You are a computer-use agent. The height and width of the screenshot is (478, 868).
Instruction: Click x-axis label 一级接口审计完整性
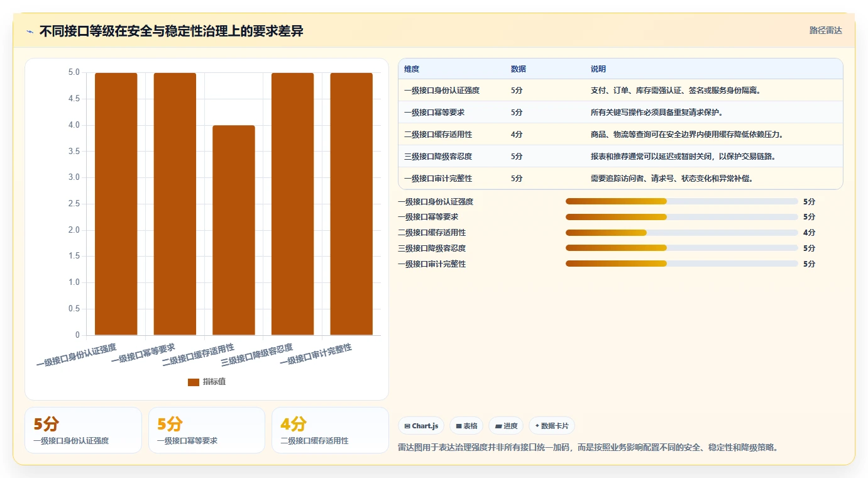click(316, 355)
